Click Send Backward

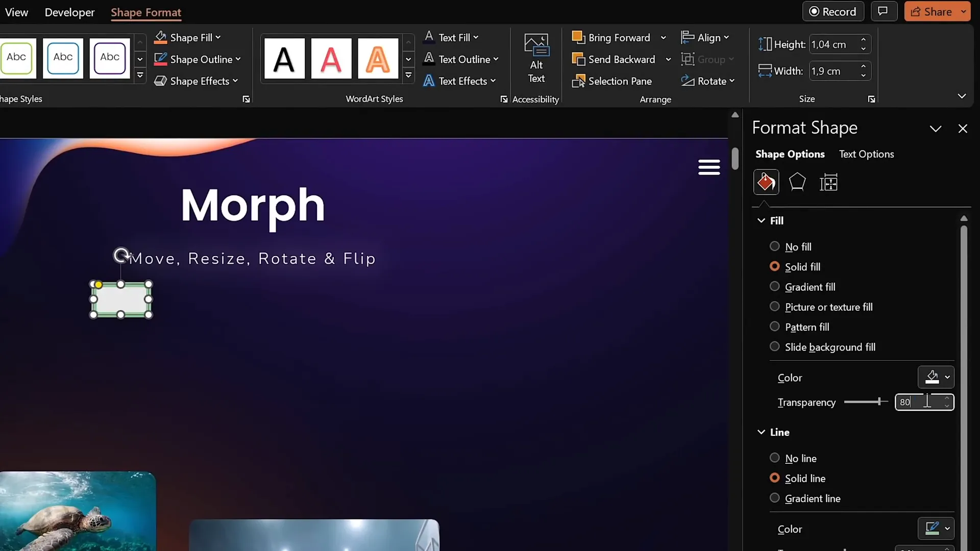[x=614, y=59]
